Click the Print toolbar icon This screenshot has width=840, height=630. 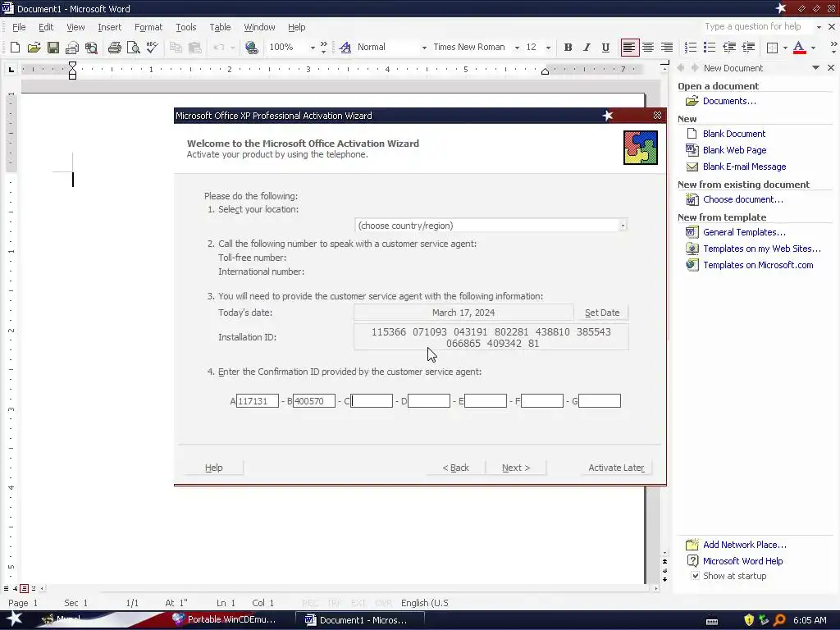114,48
